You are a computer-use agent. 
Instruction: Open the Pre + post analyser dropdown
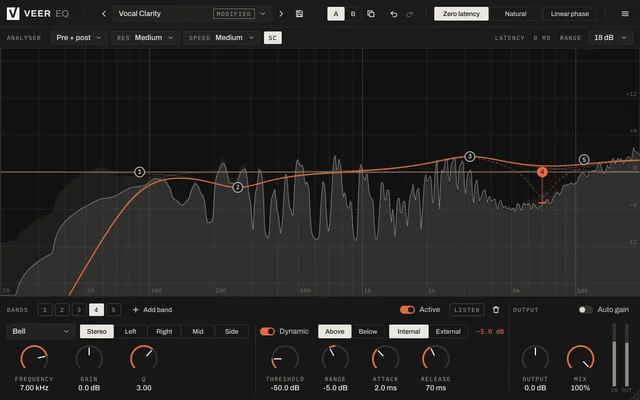point(79,38)
